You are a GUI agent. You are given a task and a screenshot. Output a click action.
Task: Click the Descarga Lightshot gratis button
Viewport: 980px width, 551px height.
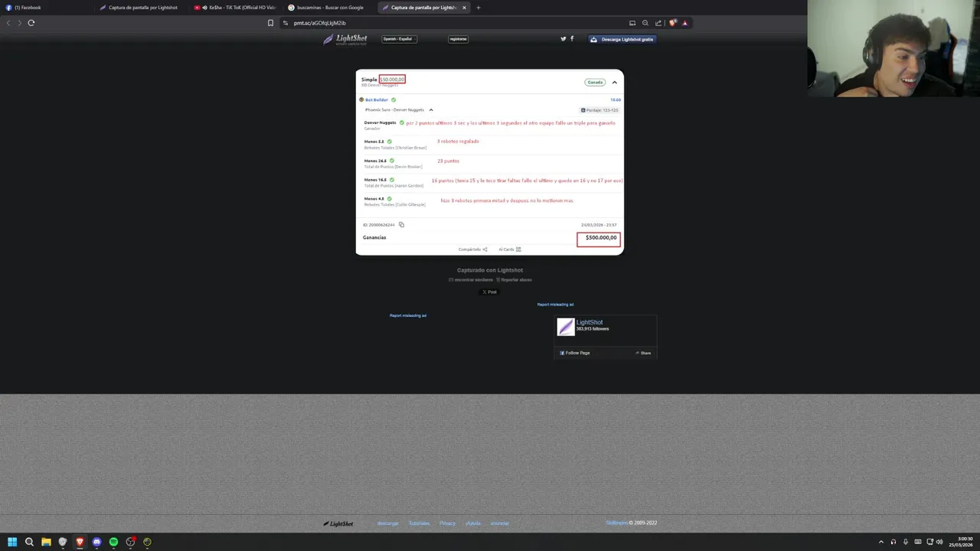[622, 39]
